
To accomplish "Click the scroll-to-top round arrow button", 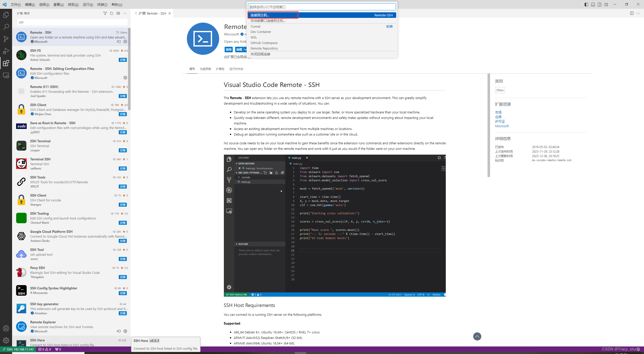I will tap(477, 336).
